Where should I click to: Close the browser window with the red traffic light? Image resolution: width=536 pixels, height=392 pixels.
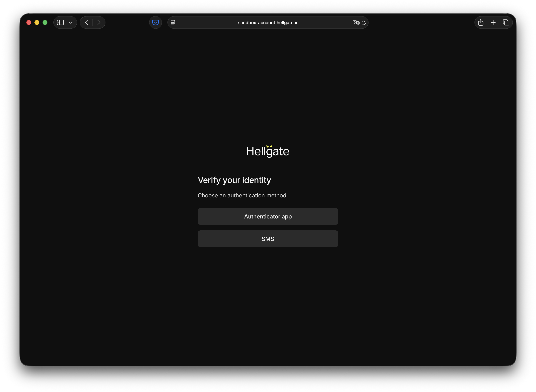pos(29,22)
